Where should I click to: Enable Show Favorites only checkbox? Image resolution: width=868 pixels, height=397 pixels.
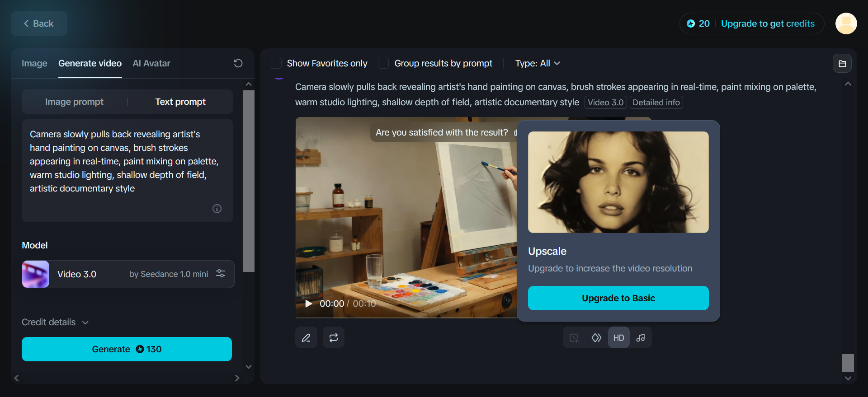click(276, 63)
